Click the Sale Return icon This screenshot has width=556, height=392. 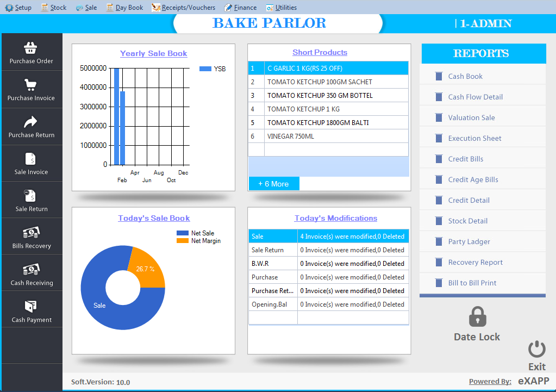(31, 196)
